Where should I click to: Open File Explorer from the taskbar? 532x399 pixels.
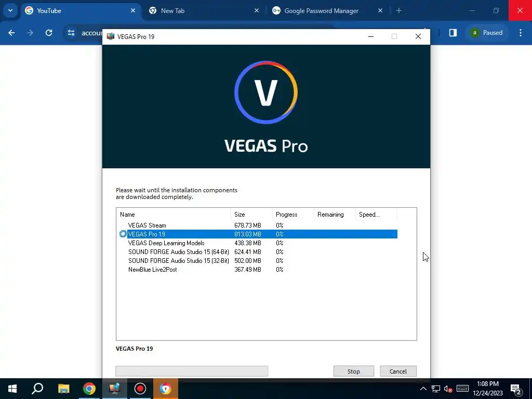[x=63, y=389]
